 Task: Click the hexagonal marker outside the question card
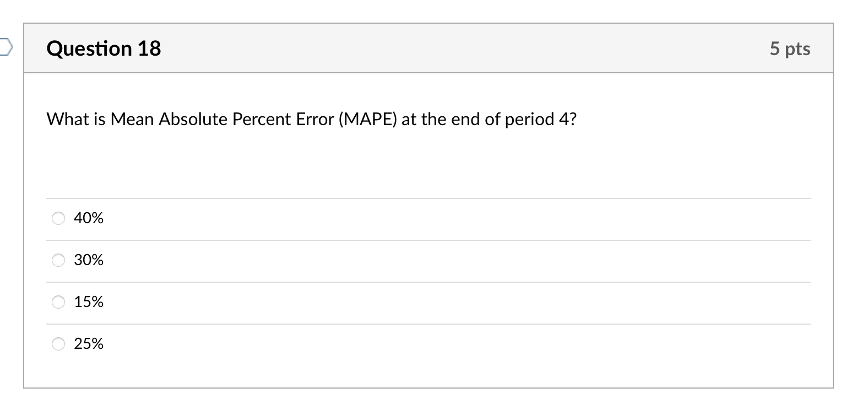[6, 49]
